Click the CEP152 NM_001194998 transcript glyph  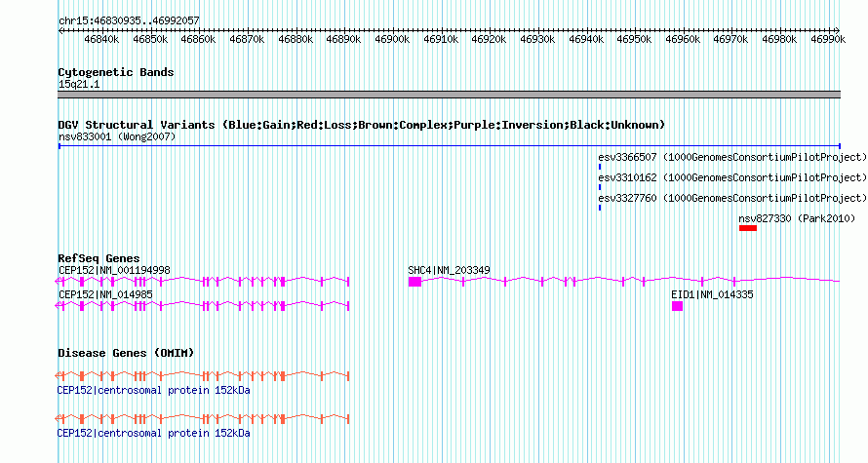click(x=203, y=282)
